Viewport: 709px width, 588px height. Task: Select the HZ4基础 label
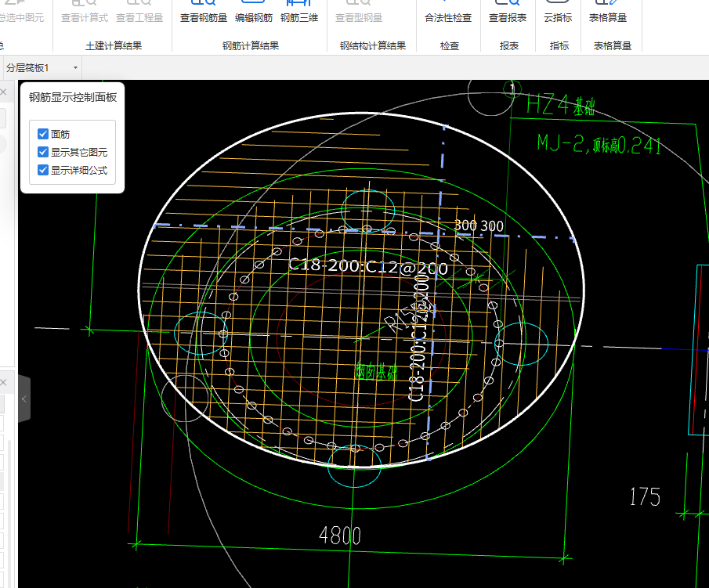coord(561,105)
